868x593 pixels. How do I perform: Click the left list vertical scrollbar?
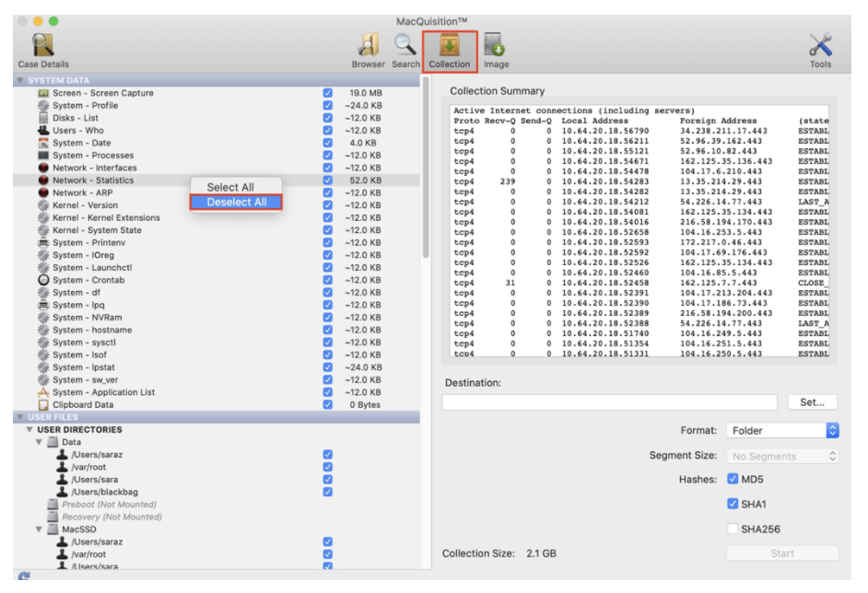(426, 167)
